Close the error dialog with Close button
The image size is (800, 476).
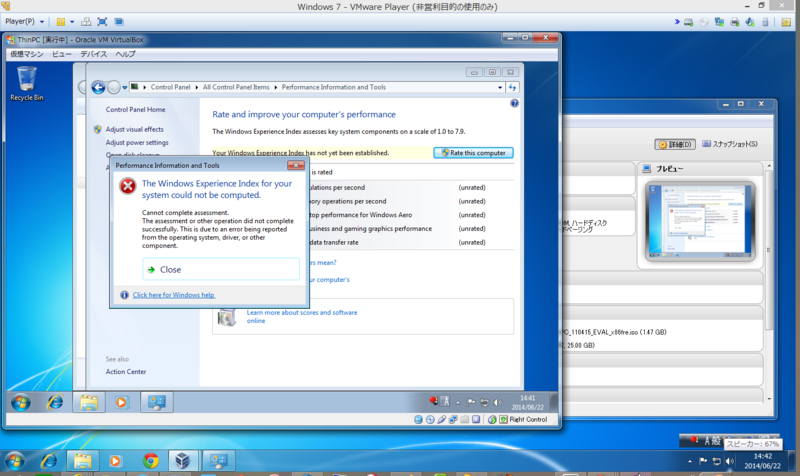(221, 269)
